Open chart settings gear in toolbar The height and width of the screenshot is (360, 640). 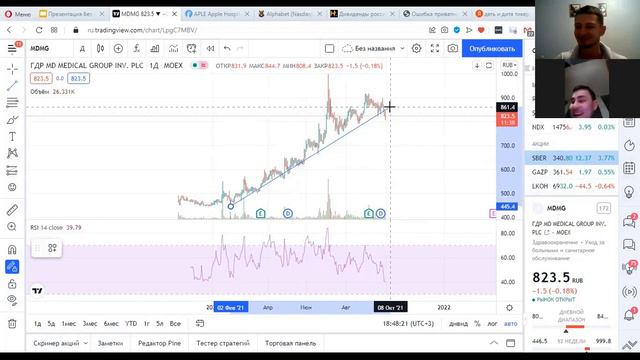click(x=416, y=49)
